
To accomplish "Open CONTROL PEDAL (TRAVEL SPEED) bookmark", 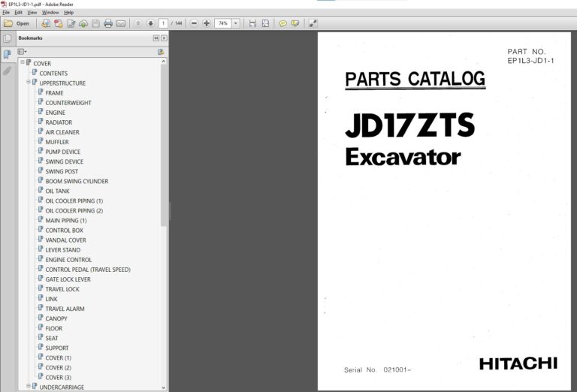I will pyautogui.click(x=88, y=270).
